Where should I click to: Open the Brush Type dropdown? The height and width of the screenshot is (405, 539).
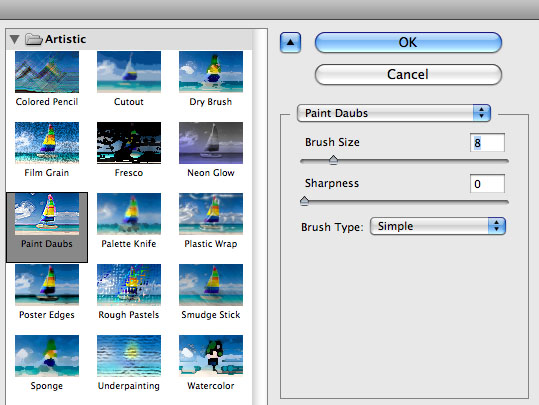[x=438, y=226]
